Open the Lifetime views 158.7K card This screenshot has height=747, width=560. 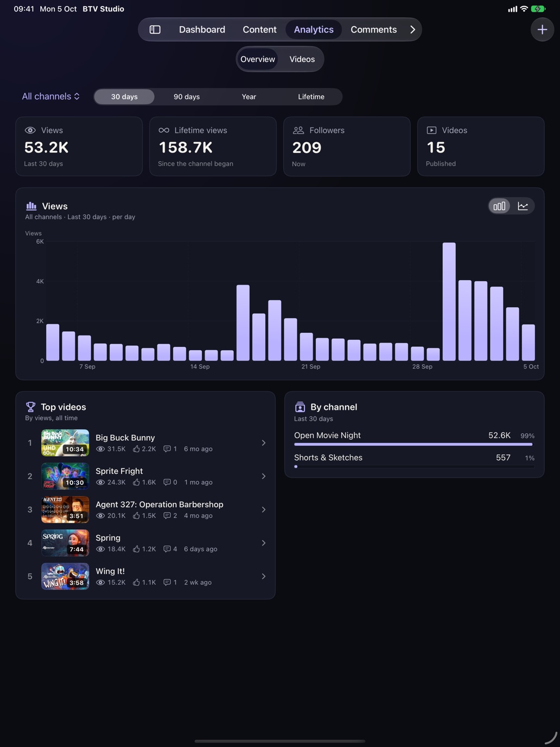click(213, 146)
